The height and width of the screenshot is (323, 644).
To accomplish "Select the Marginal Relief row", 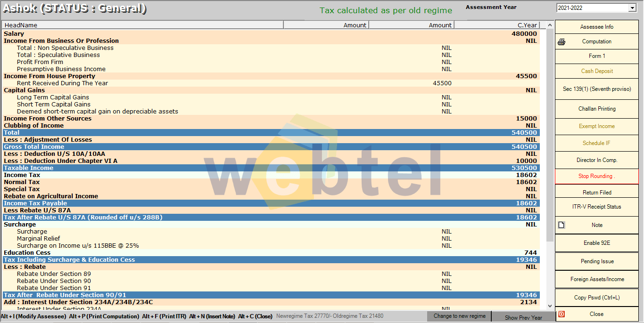I will point(271,239).
